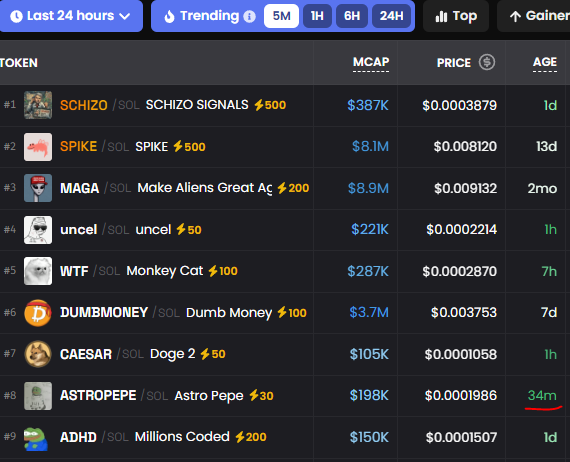Click the ADHD boost 200 badge
Screen dimensions: 570x462
pyautogui.click(x=251, y=437)
